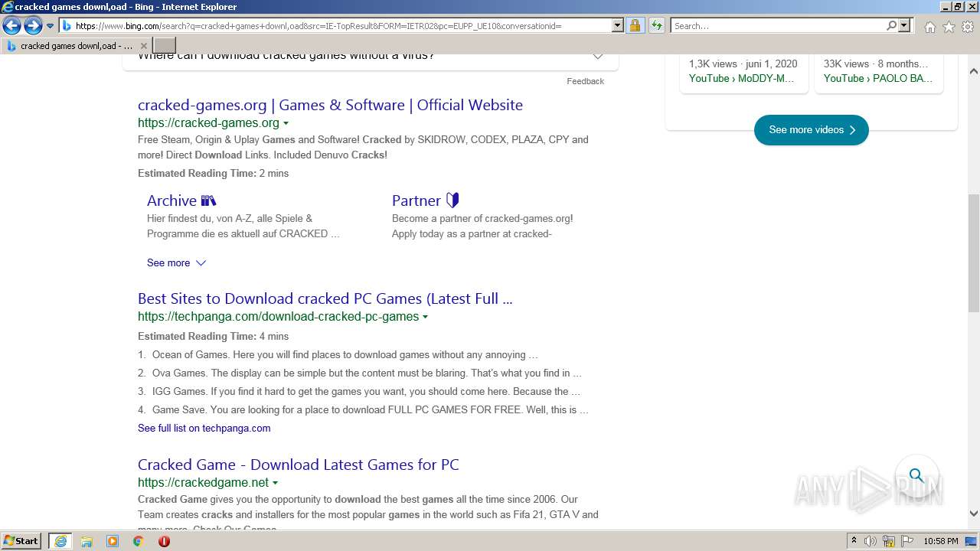Click the Action Center flag icon
Image resolution: width=980 pixels, height=551 pixels.
point(907,541)
